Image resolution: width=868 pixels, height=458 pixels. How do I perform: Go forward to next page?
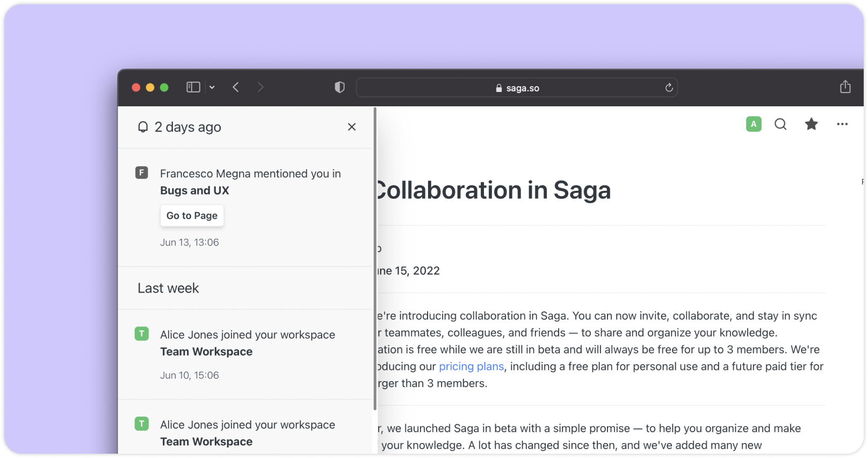tap(261, 87)
